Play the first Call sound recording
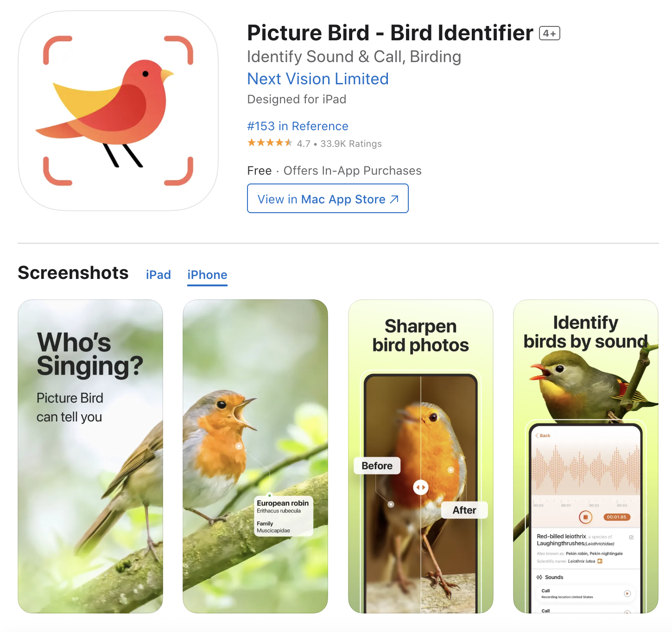The height and width of the screenshot is (632, 672). tap(627, 594)
